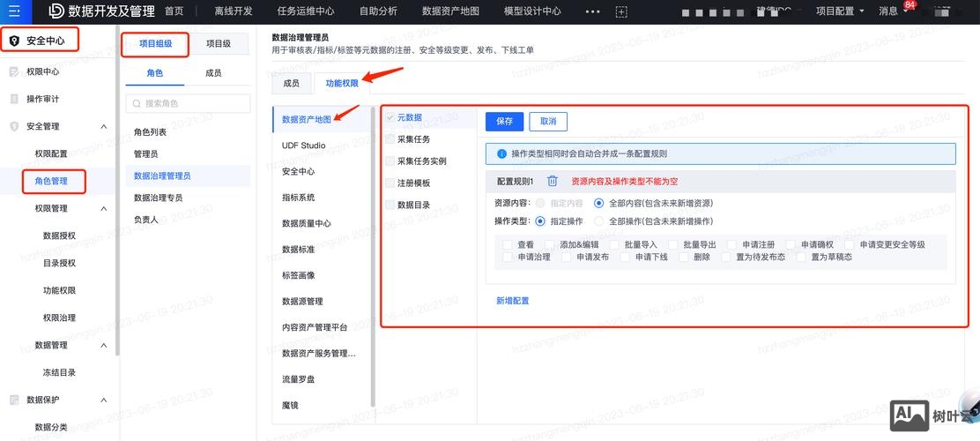Screen dimensions: 980x441
Task: Select the 指定内容 radio button
Action: click(x=540, y=203)
